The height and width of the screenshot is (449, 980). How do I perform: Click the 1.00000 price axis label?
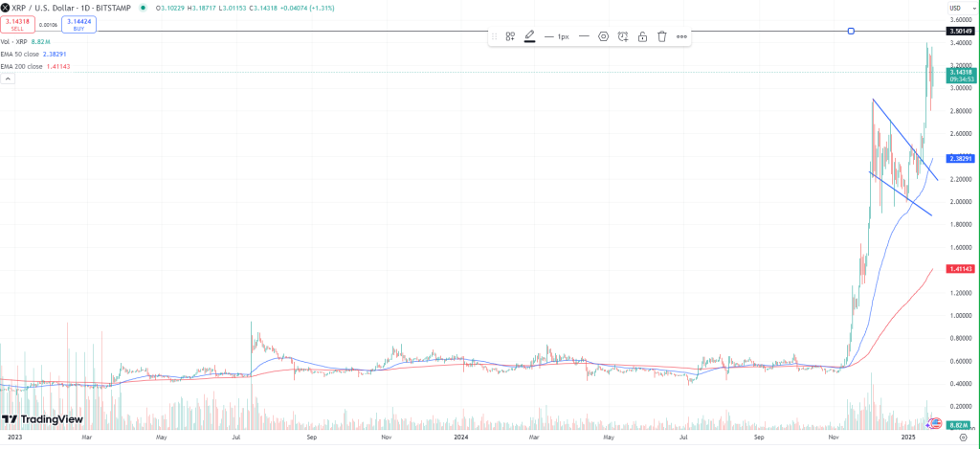point(959,315)
